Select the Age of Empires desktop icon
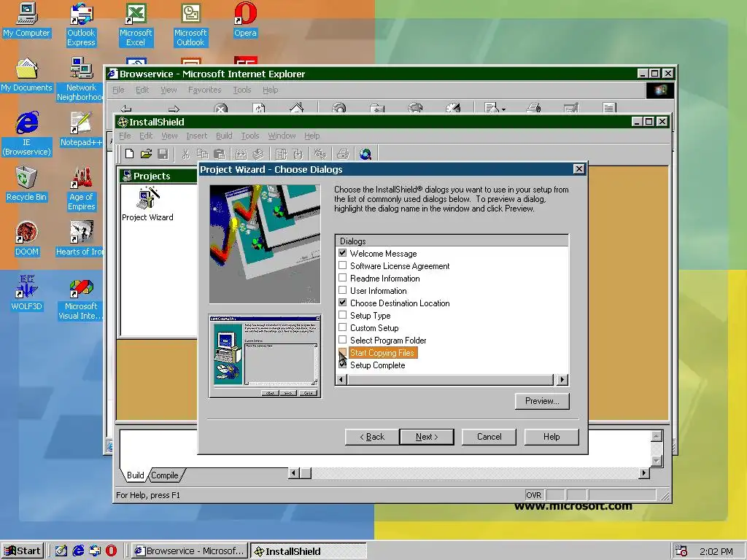This screenshot has height=560, width=747. click(82, 189)
